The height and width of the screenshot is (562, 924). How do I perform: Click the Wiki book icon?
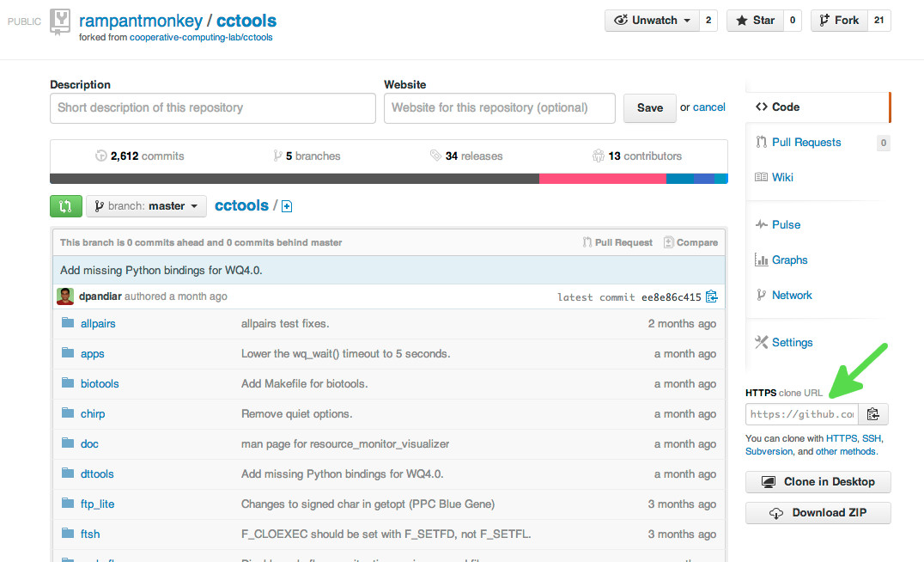click(x=762, y=177)
